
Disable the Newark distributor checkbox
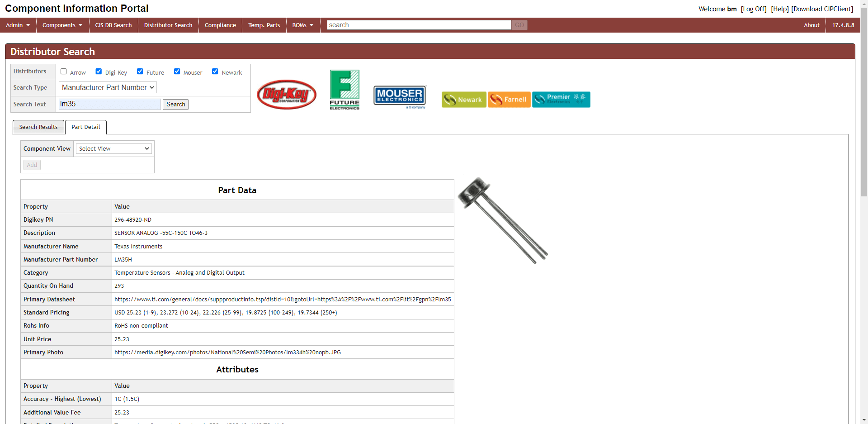(215, 71)
